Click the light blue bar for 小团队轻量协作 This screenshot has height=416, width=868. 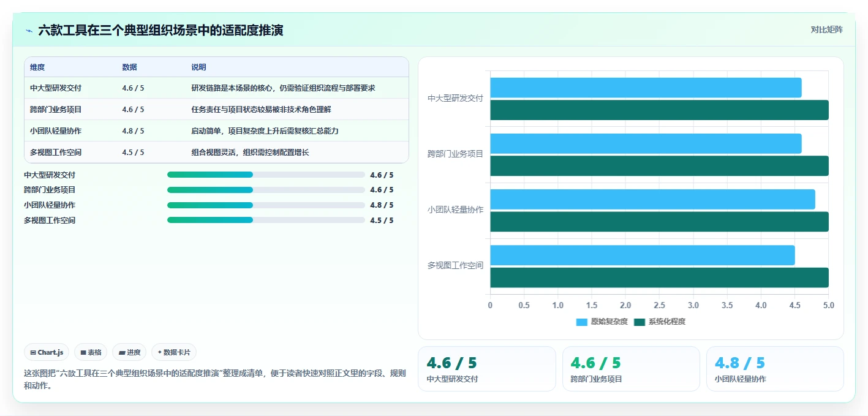(x=652, y=199)
